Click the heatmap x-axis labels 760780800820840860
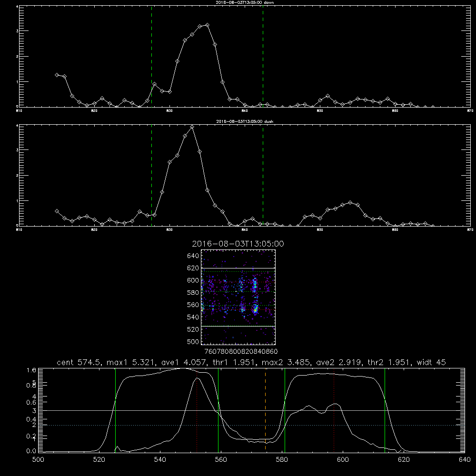The width and height of the screenshot is (476, 476). pos(241,351)
